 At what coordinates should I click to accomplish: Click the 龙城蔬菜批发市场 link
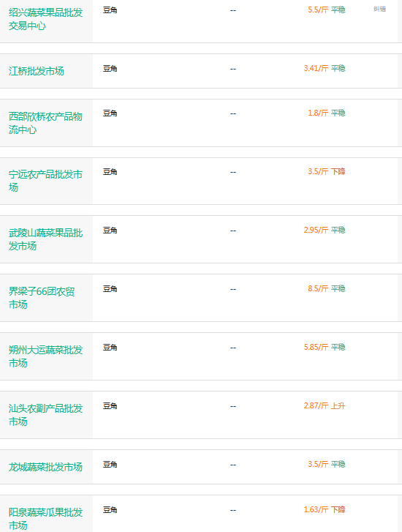[46, 467]
